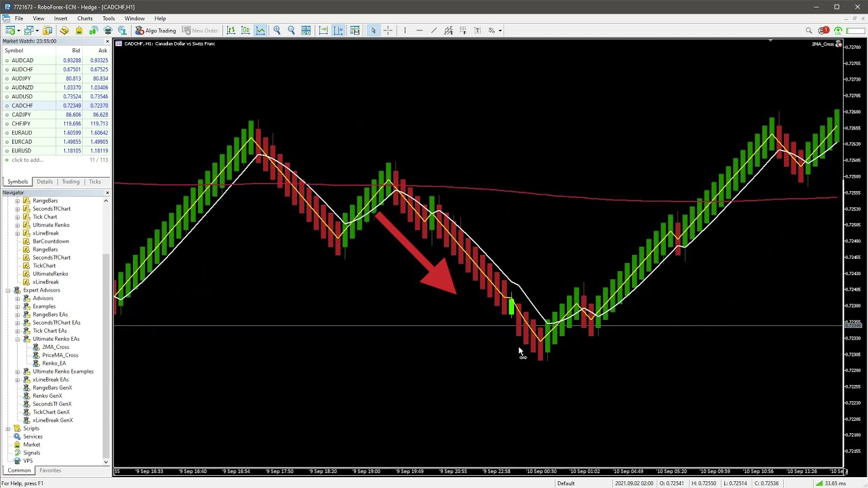Toggle chart Auto Scroll

point(323,30)
